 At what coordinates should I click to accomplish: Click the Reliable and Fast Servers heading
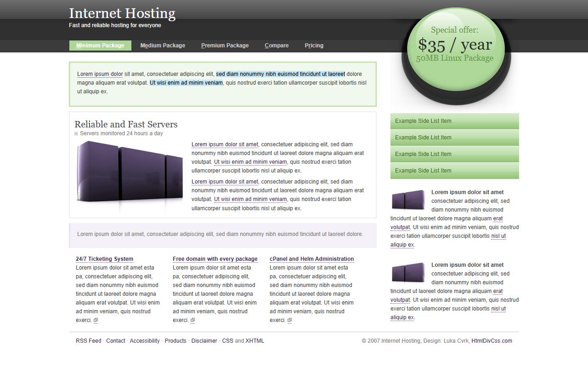coord(126,124)
